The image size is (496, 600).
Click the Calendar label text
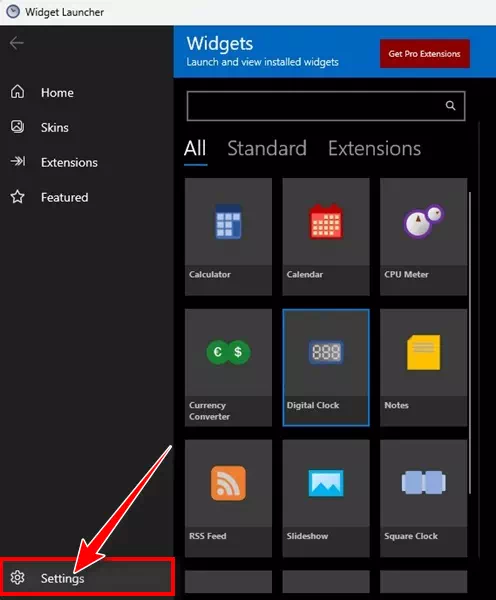click(305, 274)
